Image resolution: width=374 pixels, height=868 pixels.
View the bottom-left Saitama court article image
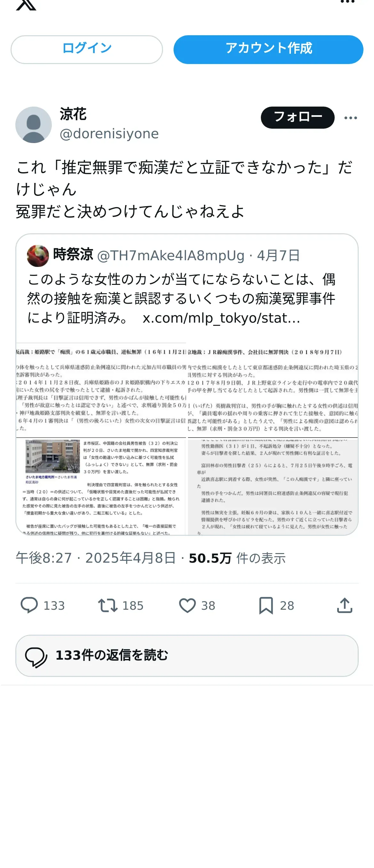pos(101,486)
